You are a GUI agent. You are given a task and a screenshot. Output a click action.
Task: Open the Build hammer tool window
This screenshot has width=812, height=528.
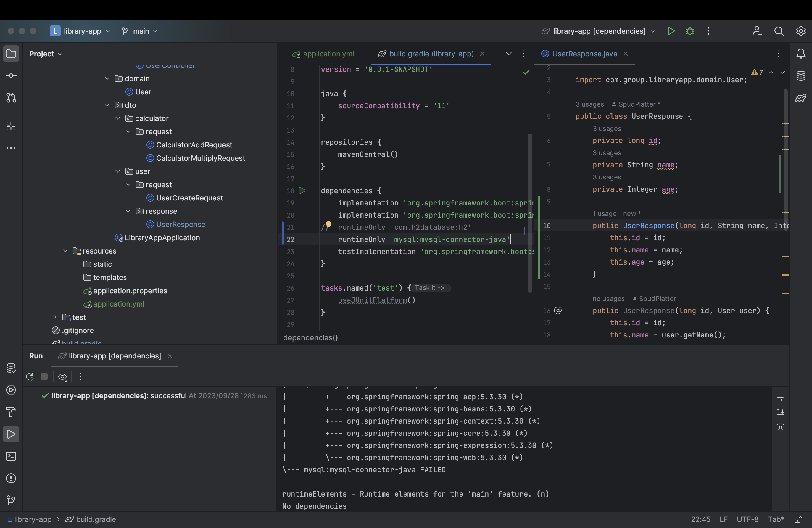coord(11,412)
